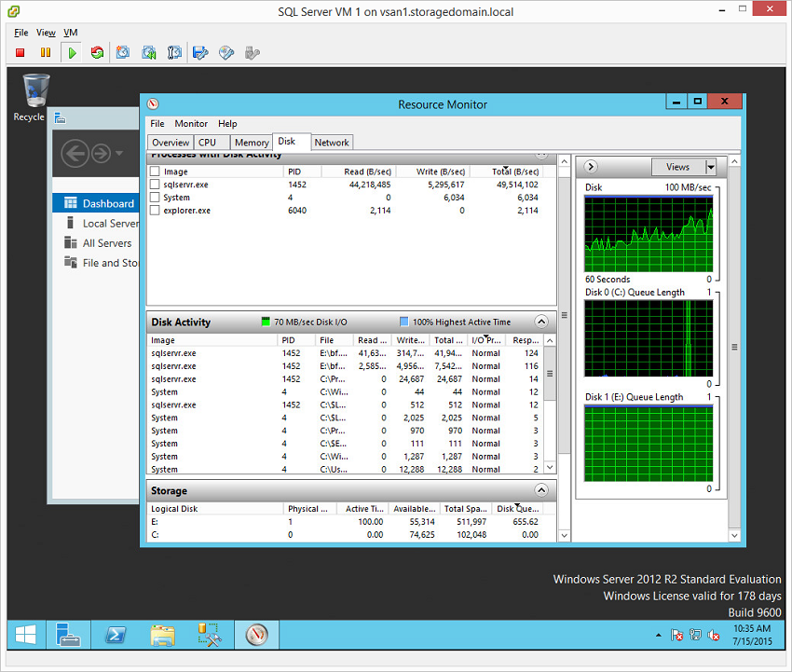
Task: Click the Server Manager back arrow
Action: tap(75, 153)
